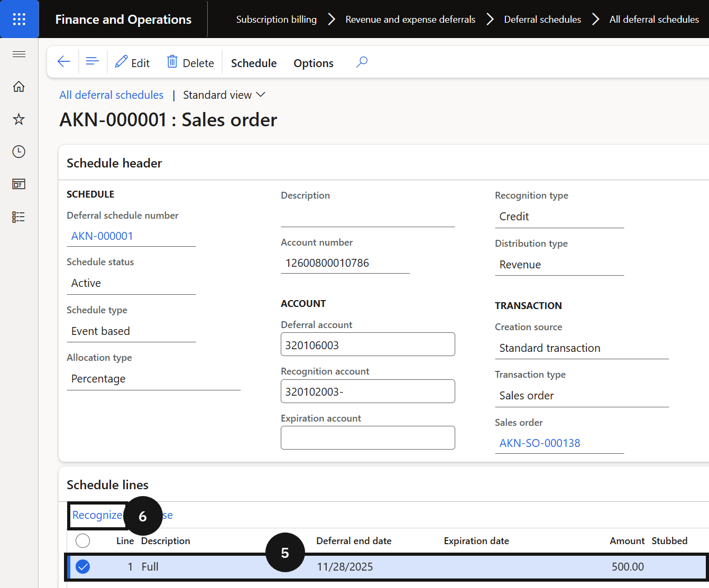
Task: Click Edit in the action bar
Action: tap(132, 62)
